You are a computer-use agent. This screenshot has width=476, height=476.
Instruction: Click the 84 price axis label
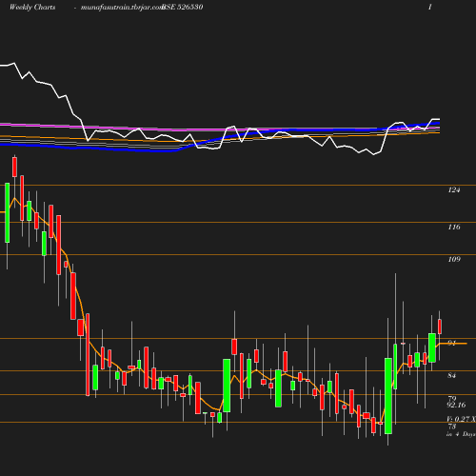coord(451,375)
